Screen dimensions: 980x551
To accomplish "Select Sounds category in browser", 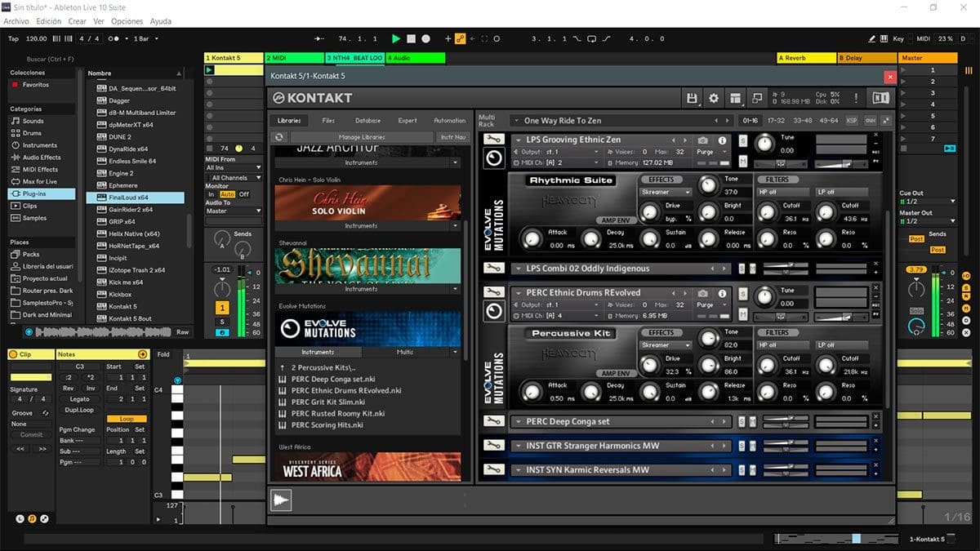I will (x=33, y=121).
